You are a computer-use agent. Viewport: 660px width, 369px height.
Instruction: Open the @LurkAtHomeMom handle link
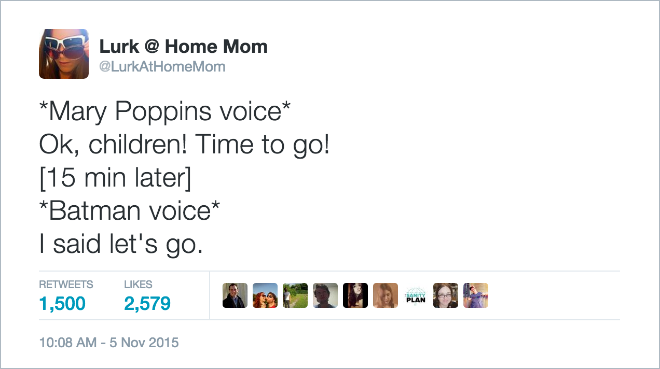tap(162, 66)
